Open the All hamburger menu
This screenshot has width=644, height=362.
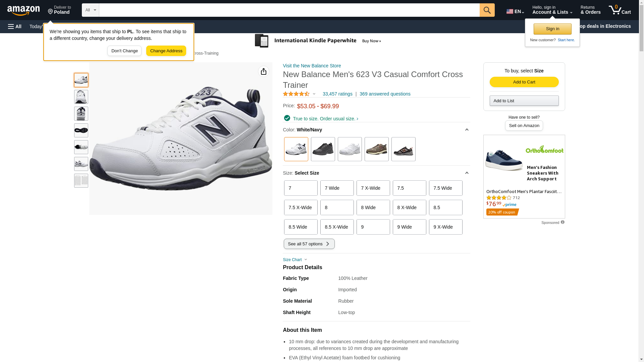pyautogui.click(x=15, y=26)
